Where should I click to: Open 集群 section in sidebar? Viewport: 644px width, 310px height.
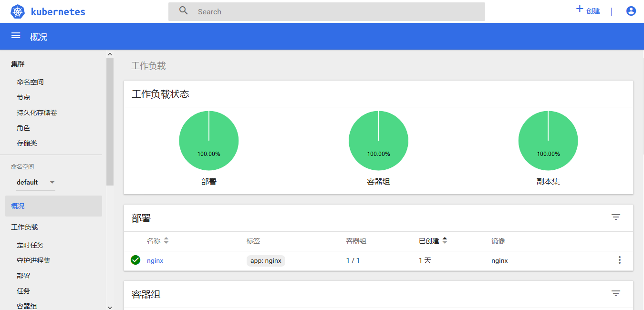click(18, 64)
